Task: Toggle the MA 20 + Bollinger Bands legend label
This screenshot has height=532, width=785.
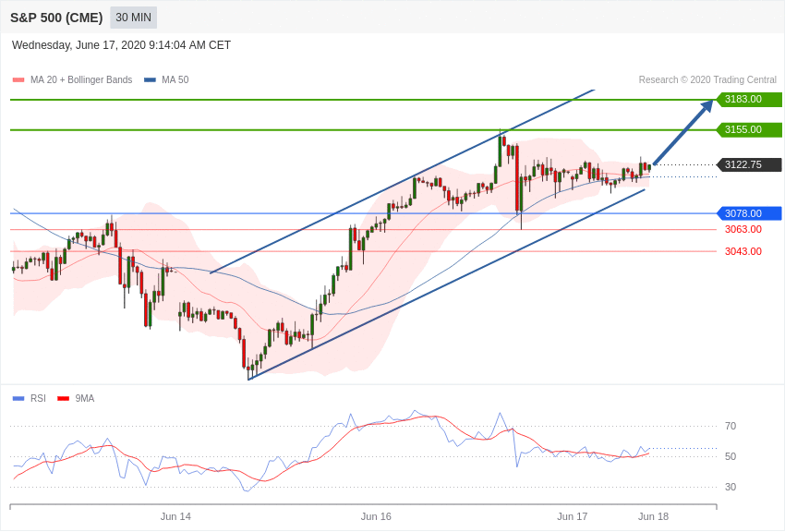Action: tap(81, 79)
